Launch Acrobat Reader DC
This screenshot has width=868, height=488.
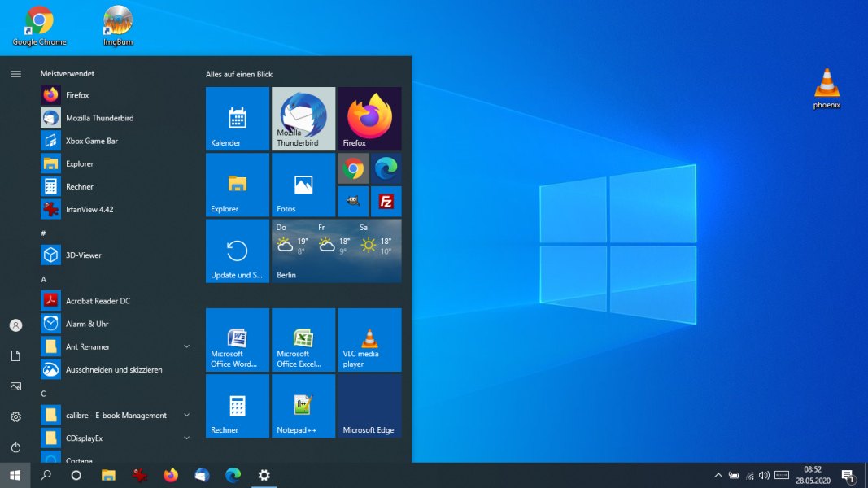point(116,301)
